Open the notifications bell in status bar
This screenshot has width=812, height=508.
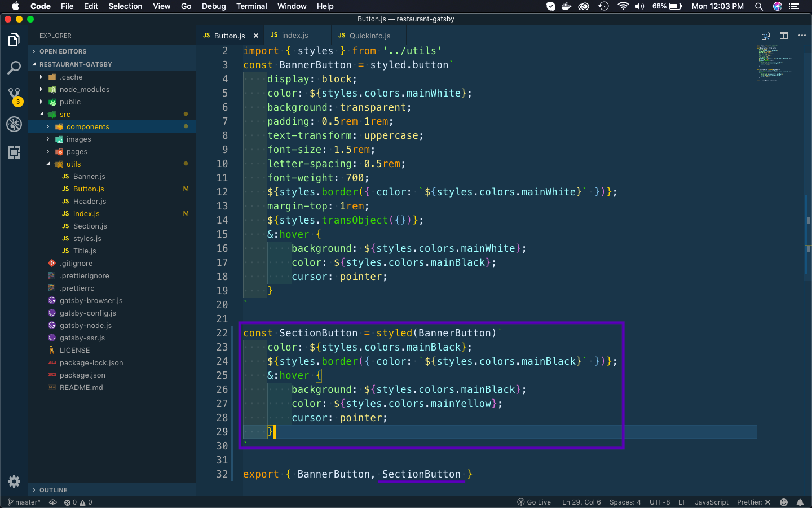(x=800, y=502)
